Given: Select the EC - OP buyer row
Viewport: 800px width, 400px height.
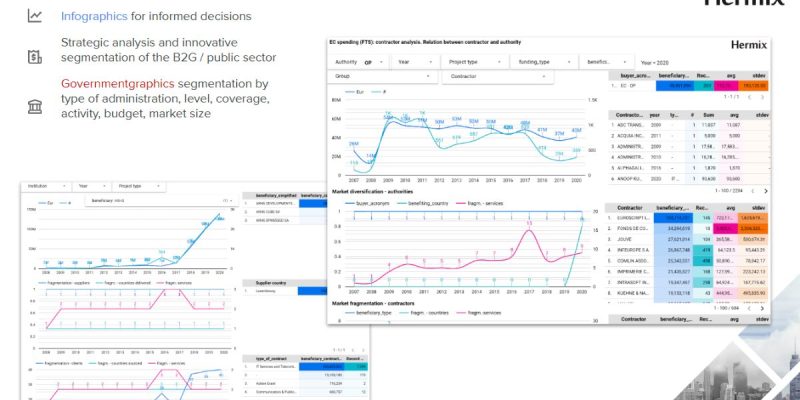Looking at the screenshot, I should click(x=690, y=86).
